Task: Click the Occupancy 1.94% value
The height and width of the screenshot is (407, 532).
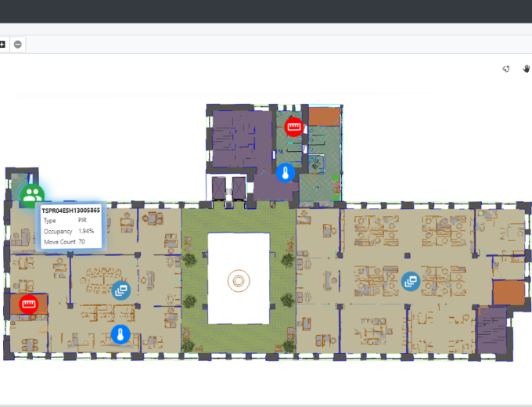Action: [86, 231]
